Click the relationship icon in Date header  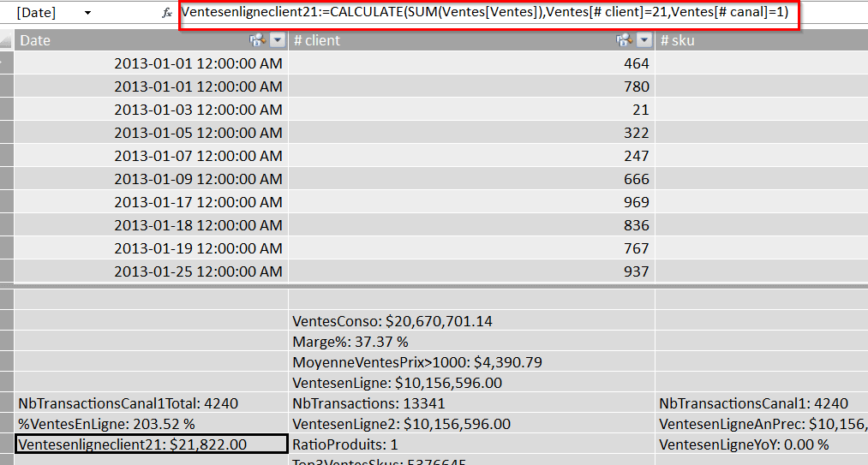(x=255, y=40)
